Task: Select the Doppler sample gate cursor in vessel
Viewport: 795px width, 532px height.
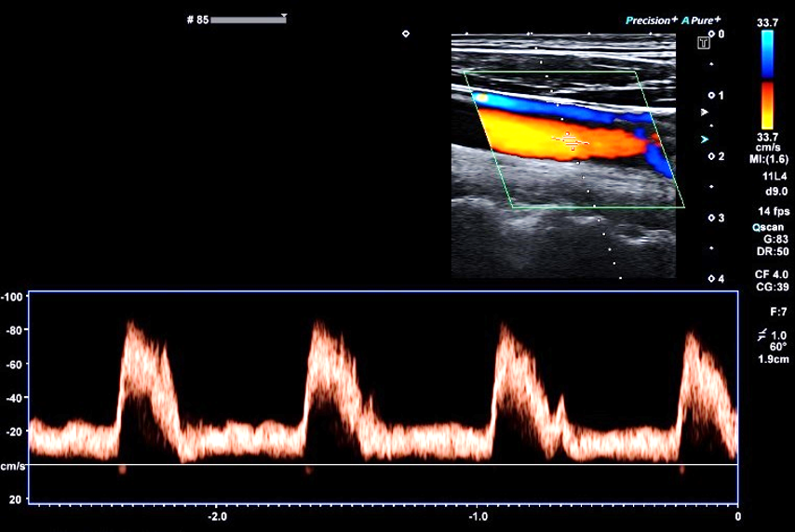Action: pyautogui.click(x=571, y=140)
